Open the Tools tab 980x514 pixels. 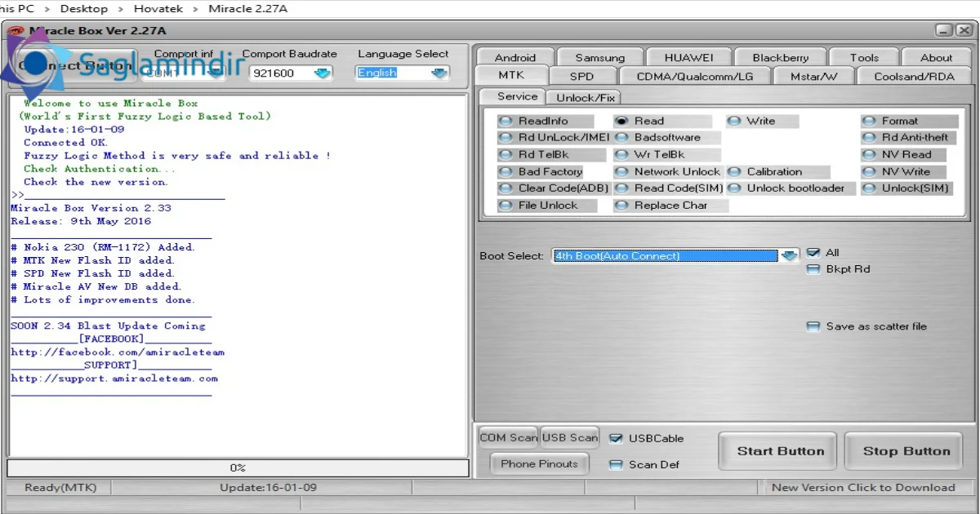point(864,57)
